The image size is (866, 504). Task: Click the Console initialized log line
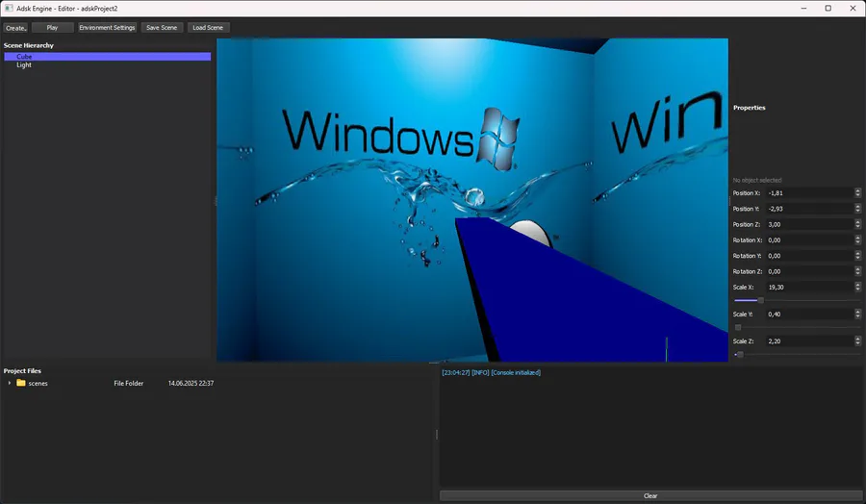coord(491,372)
